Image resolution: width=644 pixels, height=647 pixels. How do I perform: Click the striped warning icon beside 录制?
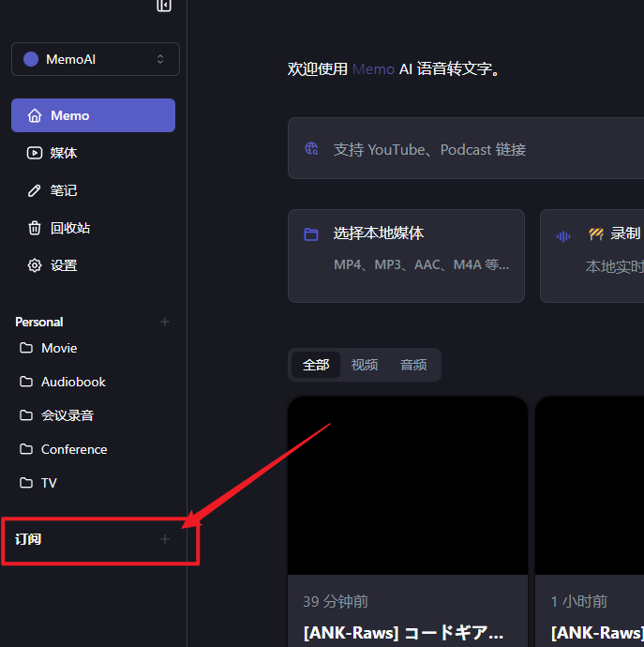pos(596,234)
